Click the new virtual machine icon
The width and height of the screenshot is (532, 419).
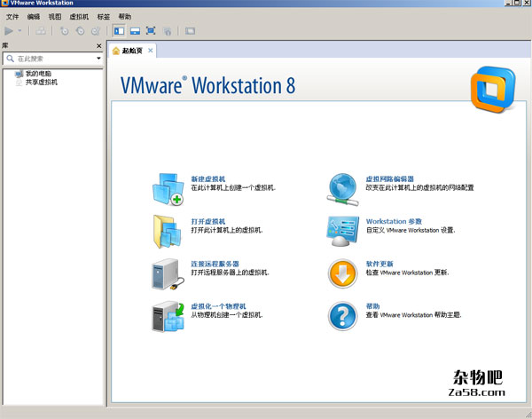168,189
